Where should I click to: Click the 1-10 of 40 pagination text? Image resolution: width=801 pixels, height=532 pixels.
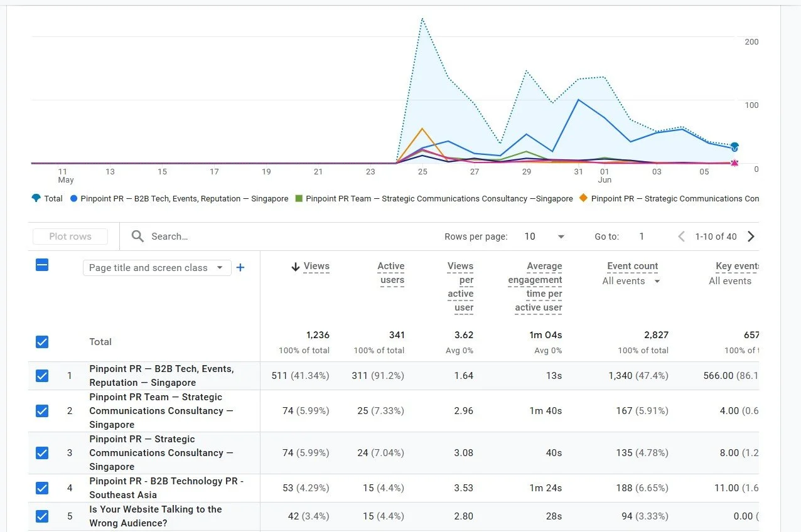coord(716,237)
